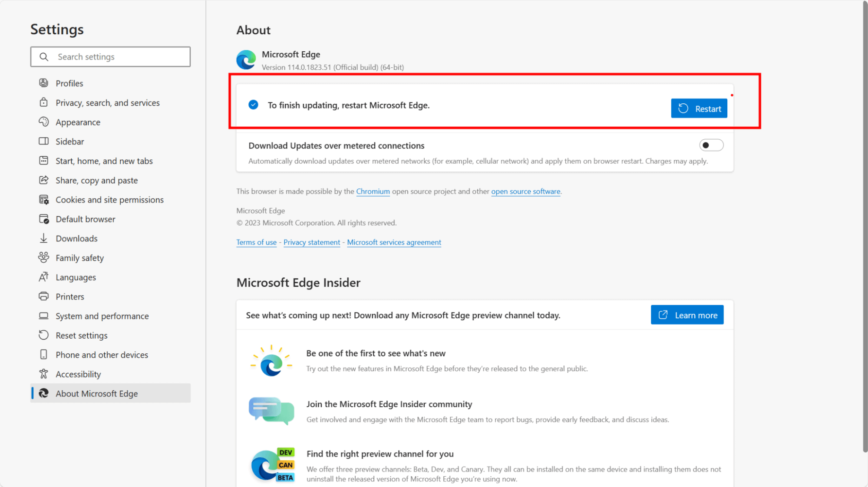Click the Appearance palette icon

tap(43, 122)
